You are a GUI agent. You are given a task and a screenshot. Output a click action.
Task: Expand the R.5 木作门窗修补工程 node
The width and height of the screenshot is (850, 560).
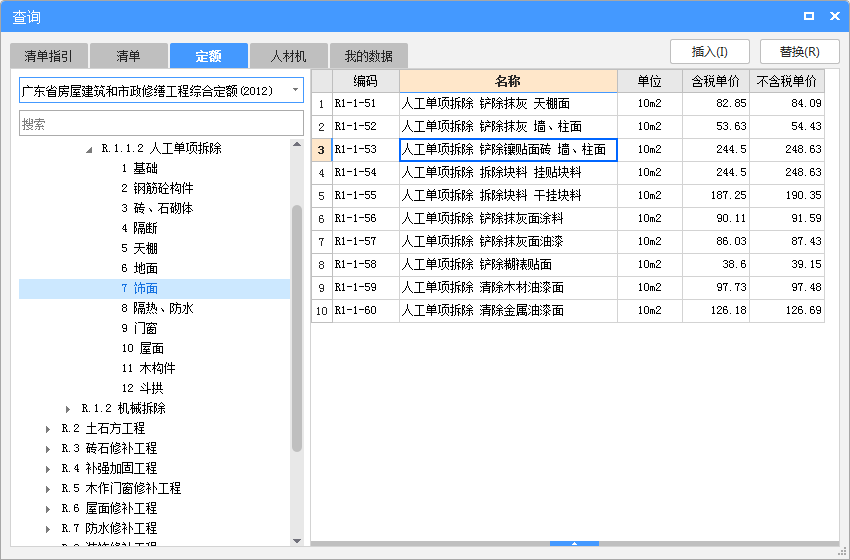pyautogui.click(x=48, y=489)
